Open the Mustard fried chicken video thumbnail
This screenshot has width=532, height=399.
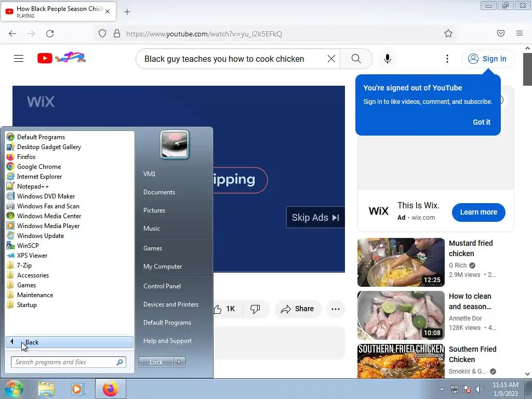click(x=401, y=262)
